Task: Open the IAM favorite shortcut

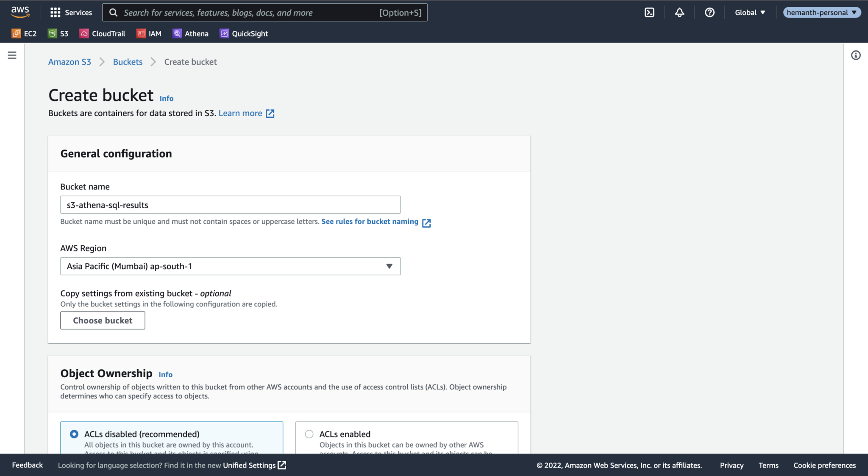Action: pyautogui.click(x=149, y=33)
